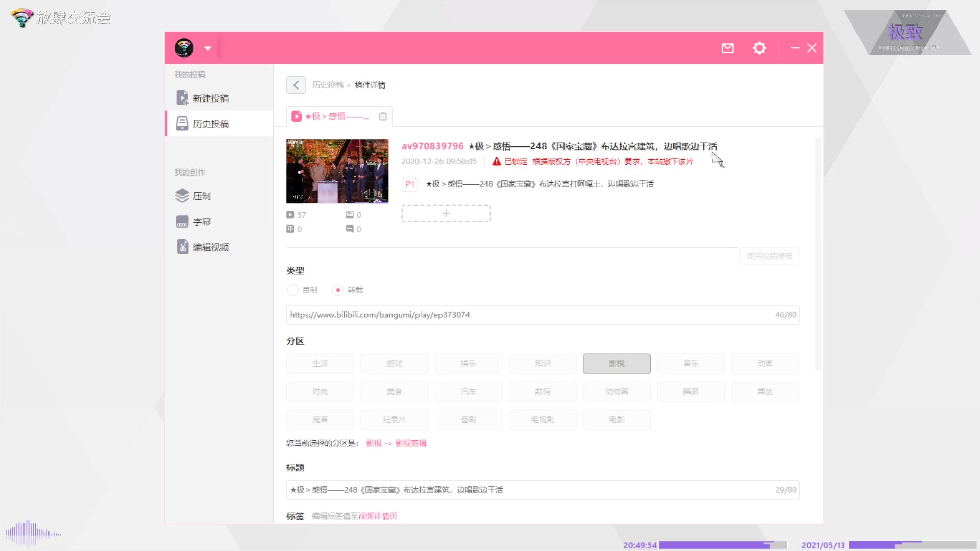Choose the 电影 category
Screen dimensions: 980x551
click(x=617, y=419)
